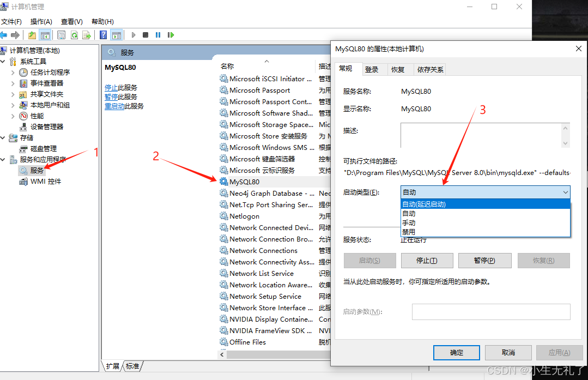588x380 pixels.
Task: Click the 取消 button
Action: click(x=508, y=353)
